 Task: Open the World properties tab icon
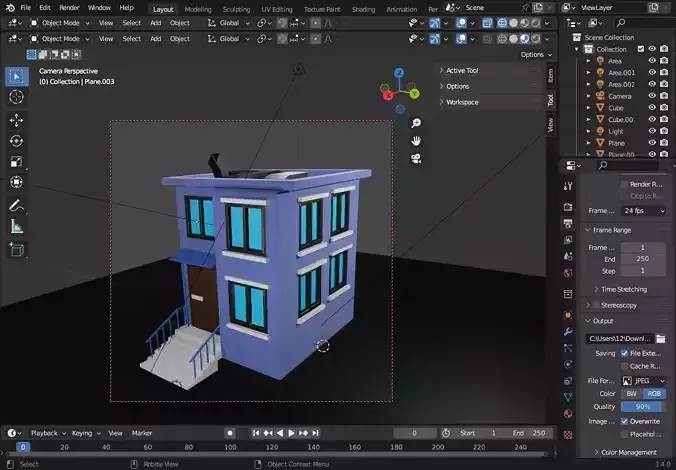(568, 273)
